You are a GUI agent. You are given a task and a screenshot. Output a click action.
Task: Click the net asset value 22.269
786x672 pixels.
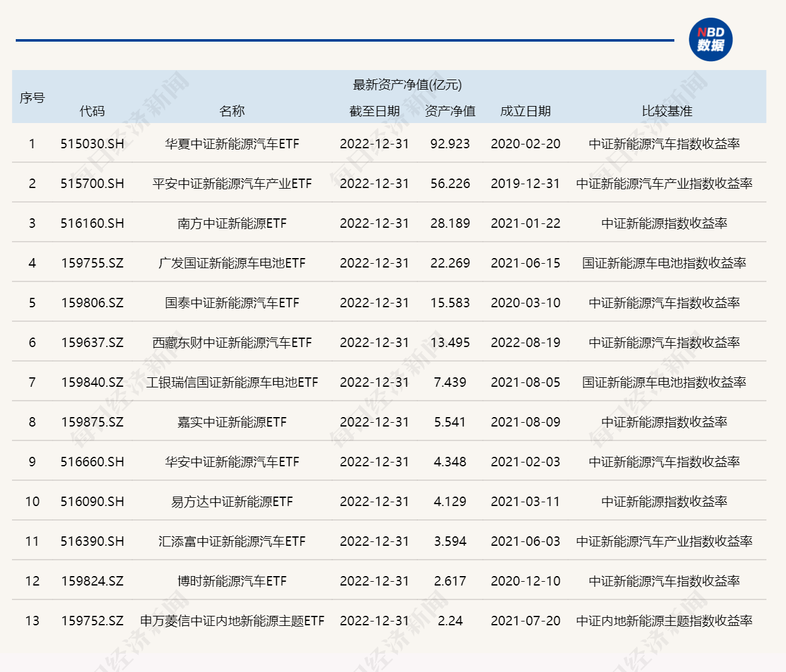[x=450, y=263]
